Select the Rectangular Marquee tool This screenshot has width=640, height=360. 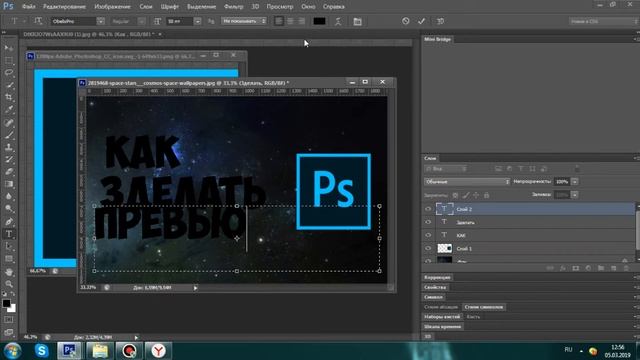(x=9, y=60)
